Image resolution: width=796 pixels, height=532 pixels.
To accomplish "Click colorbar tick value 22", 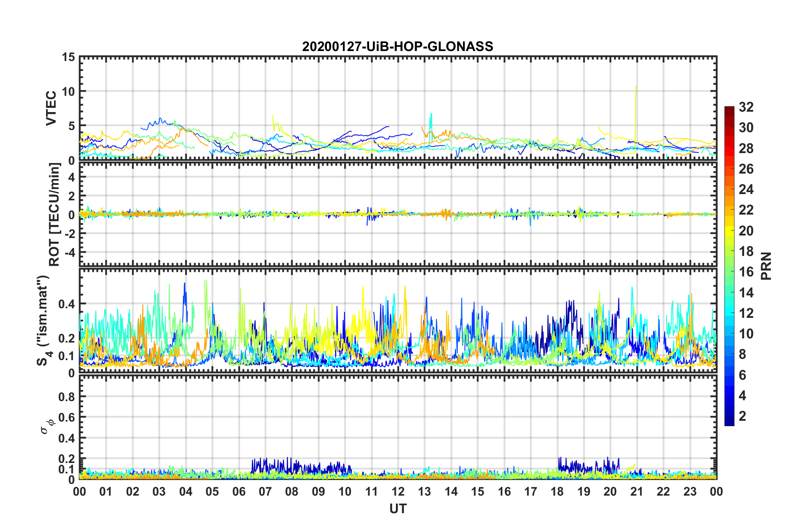I will click(746, 210).
